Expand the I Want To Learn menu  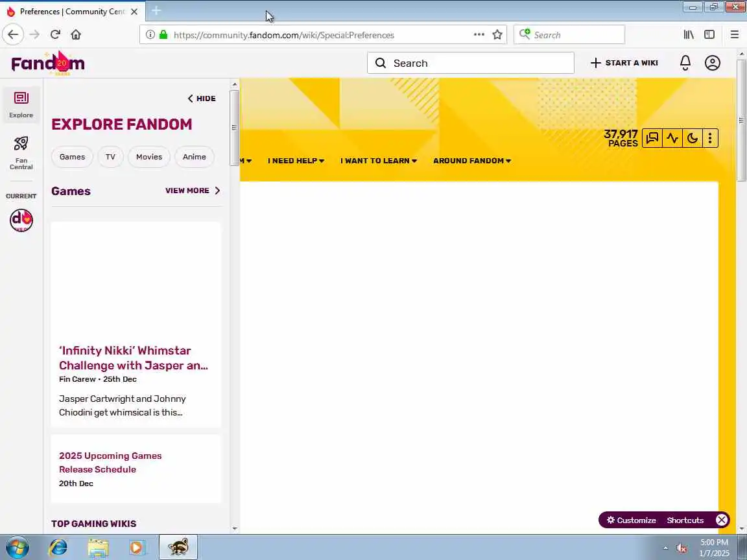[x=379, y=161]
